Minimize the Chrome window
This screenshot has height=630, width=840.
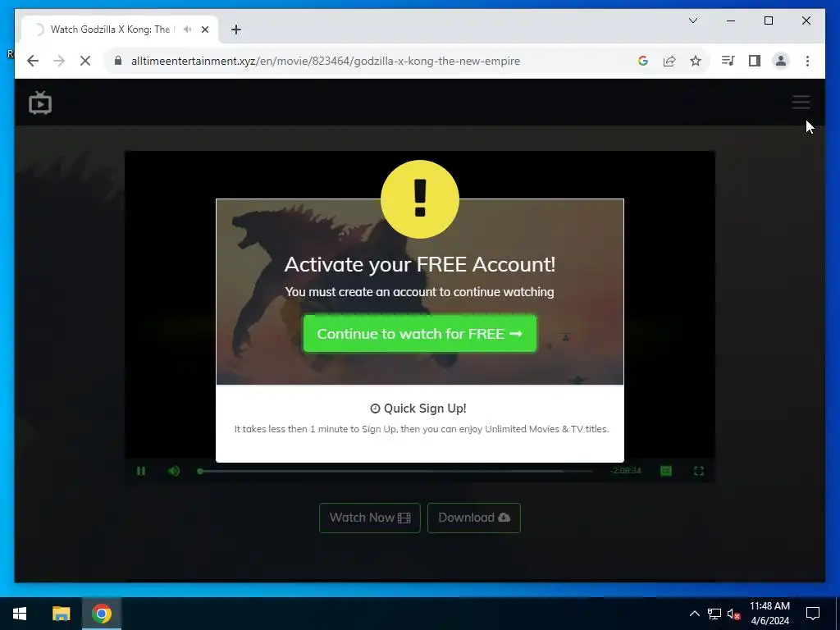[731, 21]
